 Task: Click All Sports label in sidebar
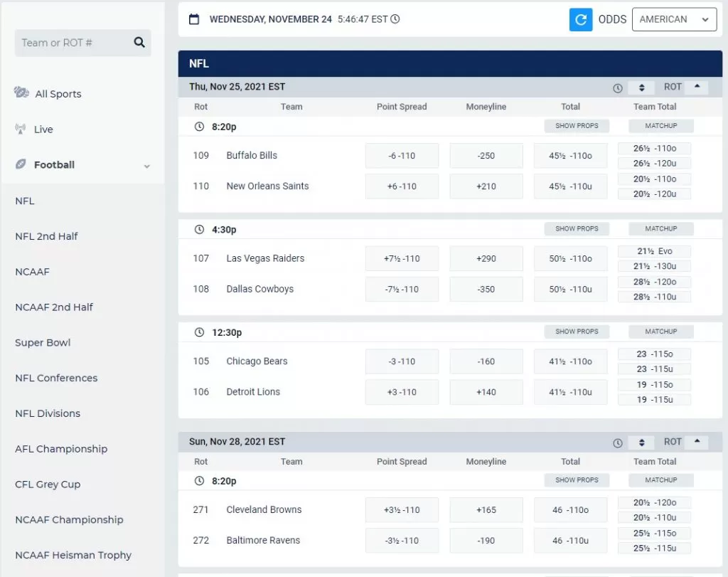click(58, 94)
